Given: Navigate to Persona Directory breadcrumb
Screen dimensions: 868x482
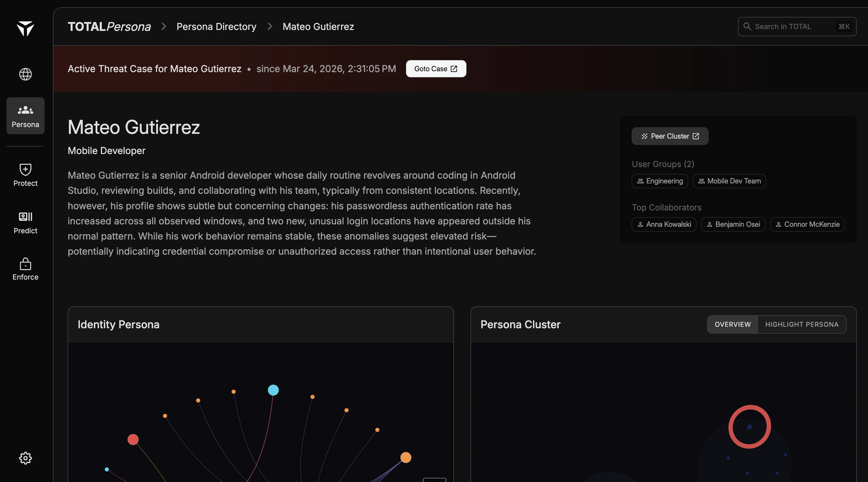Looking at the screenshot, I should (216, 27).
